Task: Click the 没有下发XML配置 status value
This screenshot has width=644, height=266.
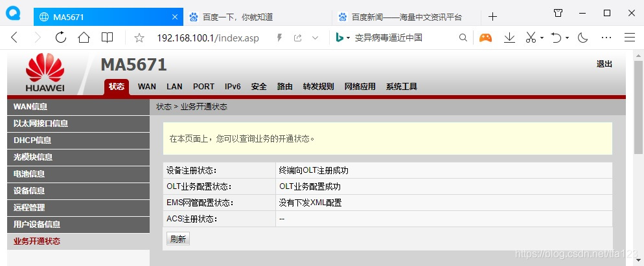Action: tap(310, 203)
